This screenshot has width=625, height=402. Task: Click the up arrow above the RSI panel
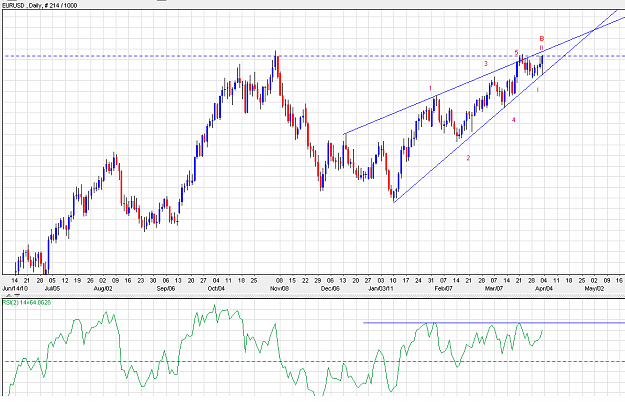pos(9,295)
